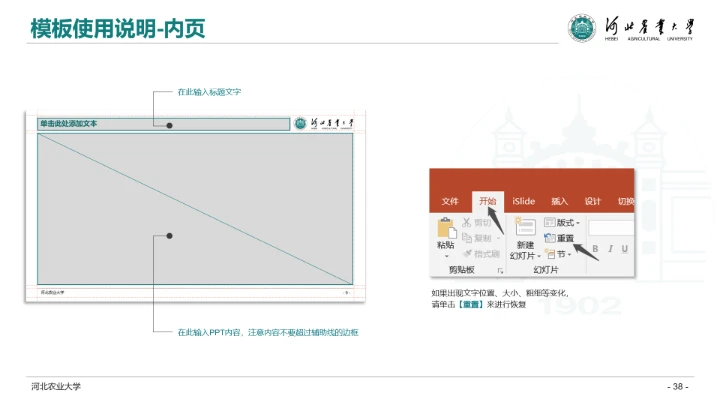Click the large gray content placeholder in preview
The height and width of the screenshot is (405, 720).
pos(195,209)
